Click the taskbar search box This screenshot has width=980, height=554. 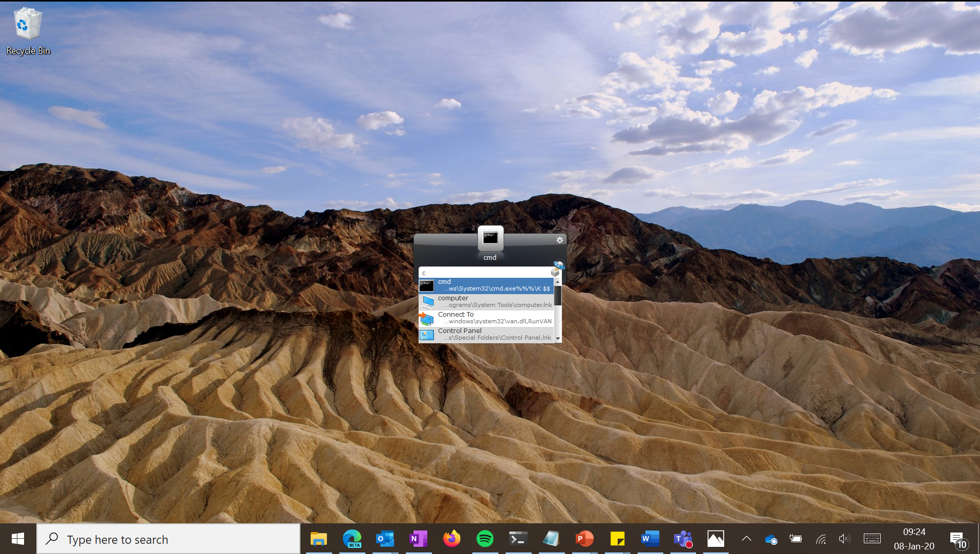click(x=169, y=539)
